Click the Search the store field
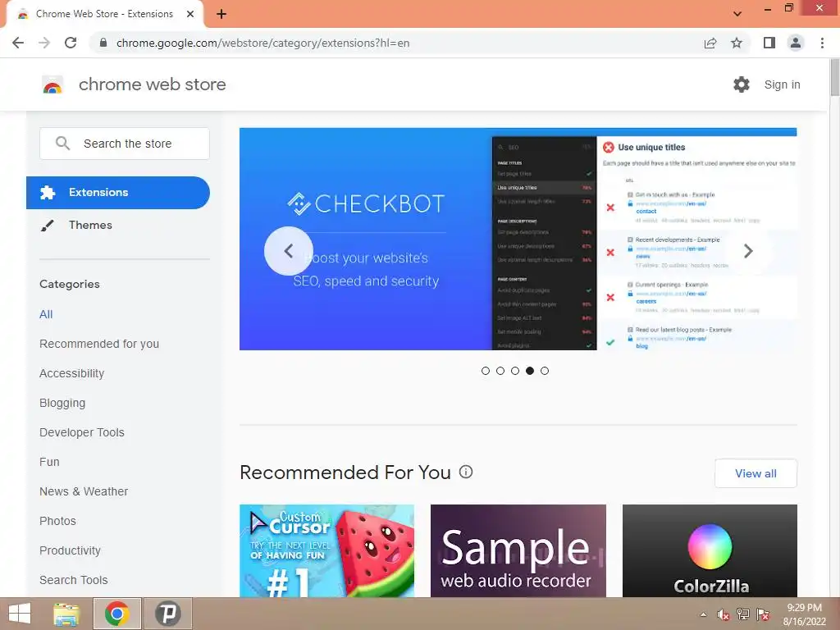 tap(125, 144)
